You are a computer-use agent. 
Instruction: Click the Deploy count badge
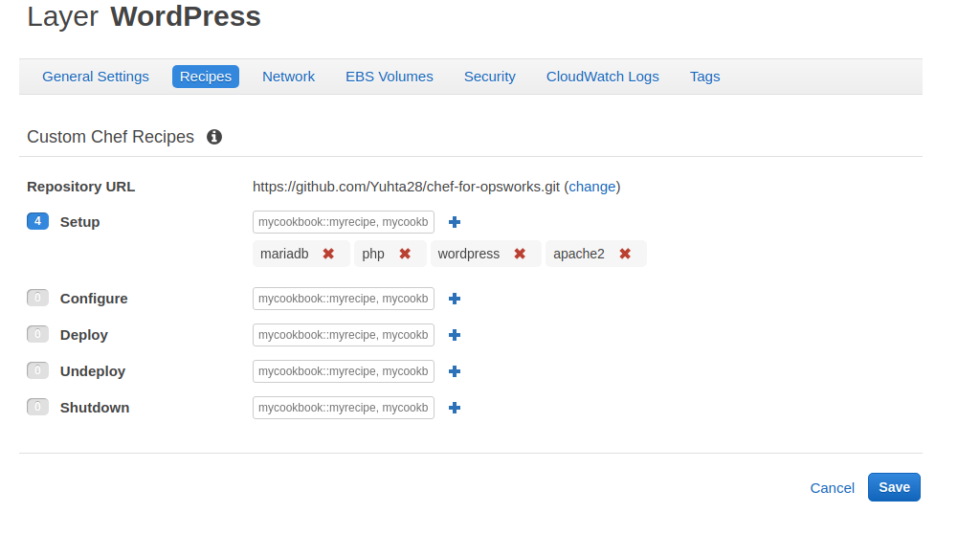[37, 334]
